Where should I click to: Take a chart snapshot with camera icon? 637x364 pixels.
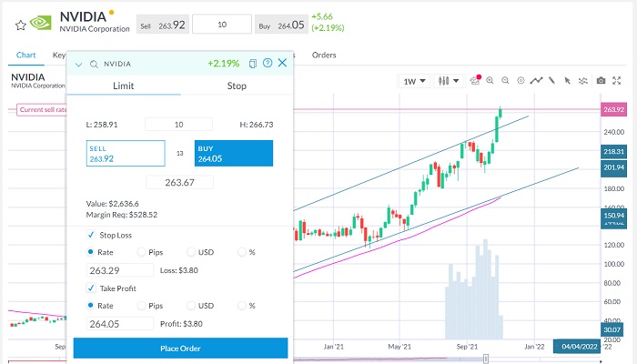tap(601, 80)
